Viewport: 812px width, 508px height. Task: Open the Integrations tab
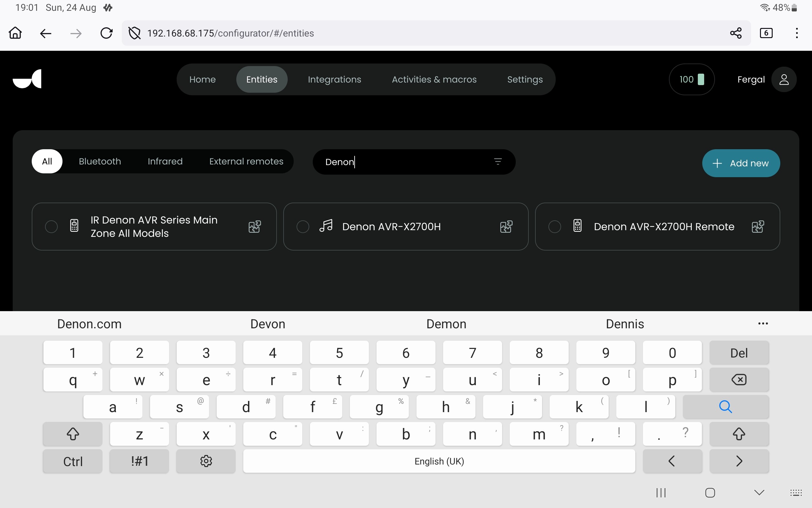pyautogui.click(x=335, y=79)
